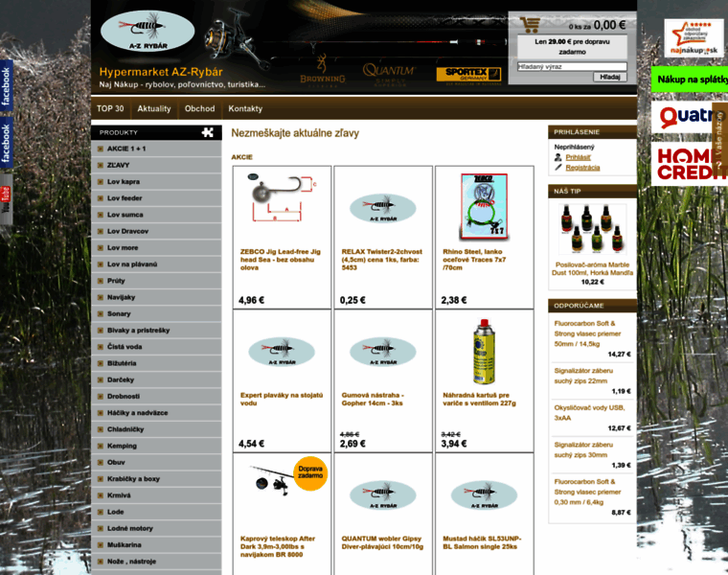Click the puzzle icon in Produkty header
The height and width of the screenshot is (575, 728).
pos(208,132)
